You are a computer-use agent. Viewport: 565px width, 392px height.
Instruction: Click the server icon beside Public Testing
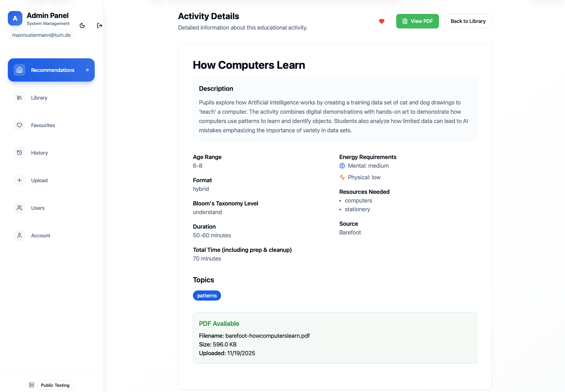pos(32,385)
